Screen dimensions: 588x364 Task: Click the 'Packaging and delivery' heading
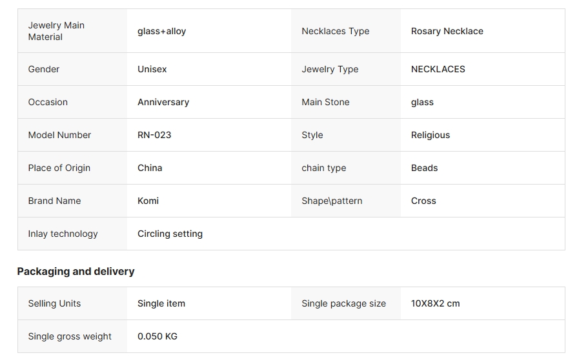[76, 271]
